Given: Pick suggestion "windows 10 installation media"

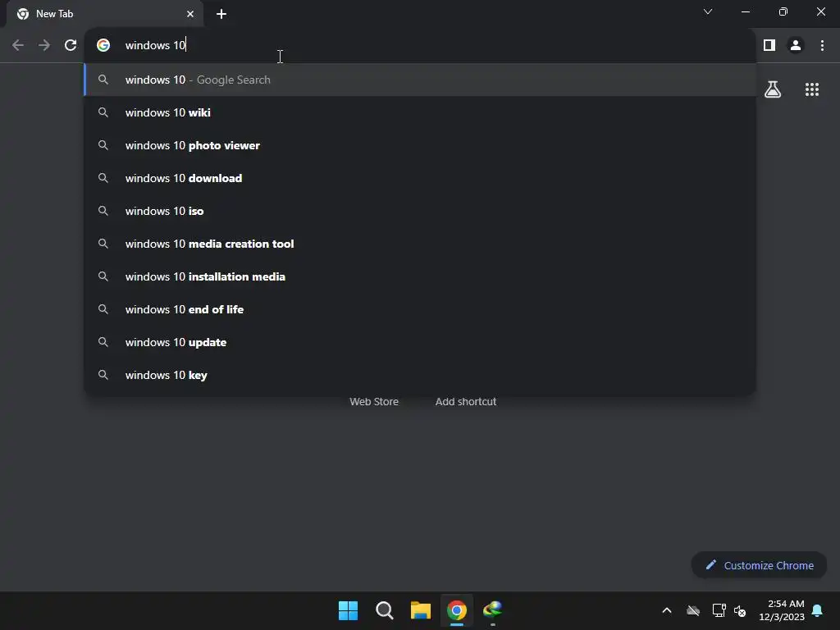Looking at the screenshot, I should pyautogui.click(x=421, y=276).
